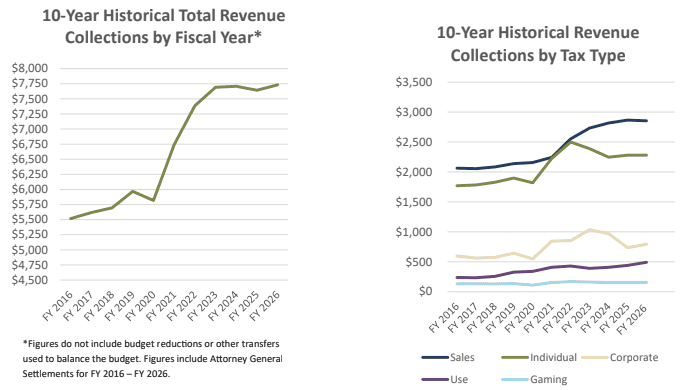Viewport: 681px width, 390px height.
Task: Select the Gaming legend label
Action: [x=549, y=380]
